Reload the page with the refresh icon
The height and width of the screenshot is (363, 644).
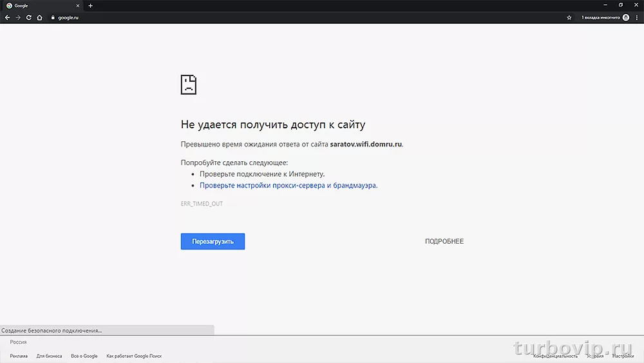[29, 17]
